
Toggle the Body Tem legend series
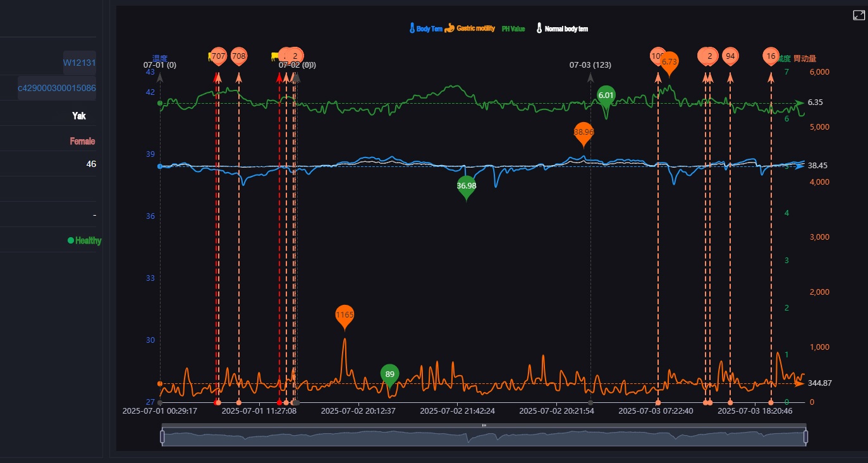tap(425, 28)
